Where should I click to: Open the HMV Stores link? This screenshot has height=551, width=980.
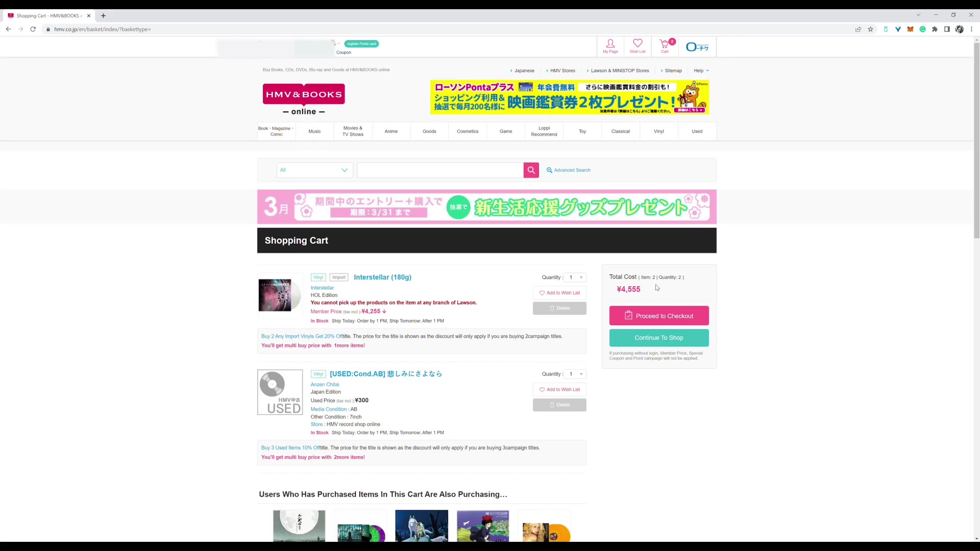point(562,71)
